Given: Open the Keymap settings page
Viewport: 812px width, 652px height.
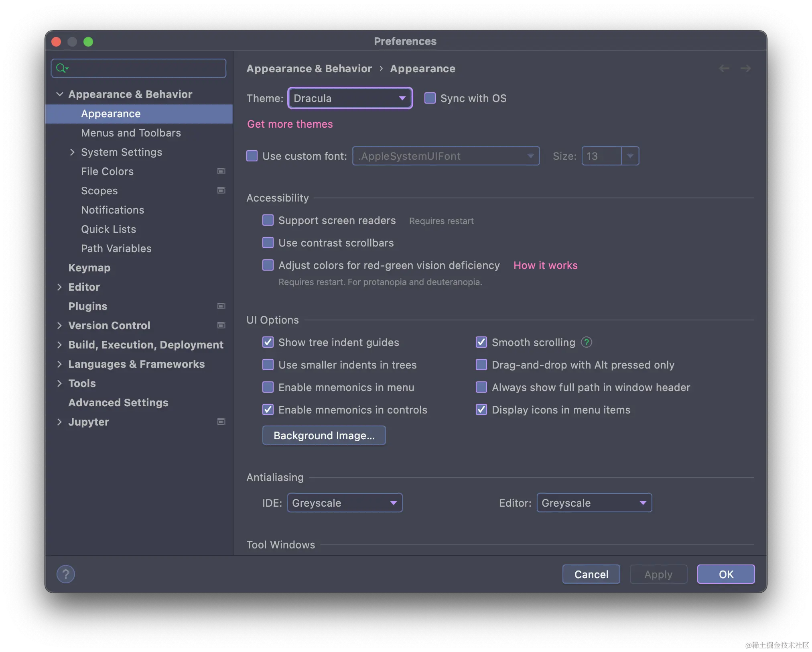Looking at the screenshot, I should (89, 268).
